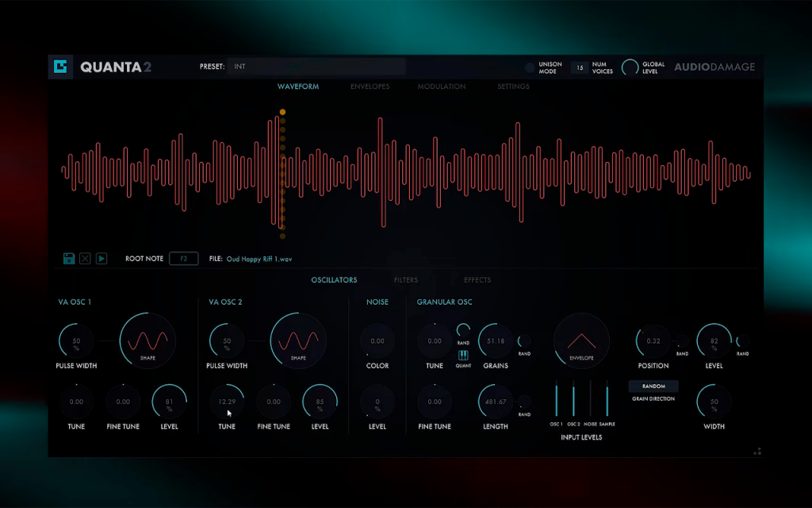The image size is (812, 508).
Task: Play the loaded sample preview
Action: click(x=101, y=258)
